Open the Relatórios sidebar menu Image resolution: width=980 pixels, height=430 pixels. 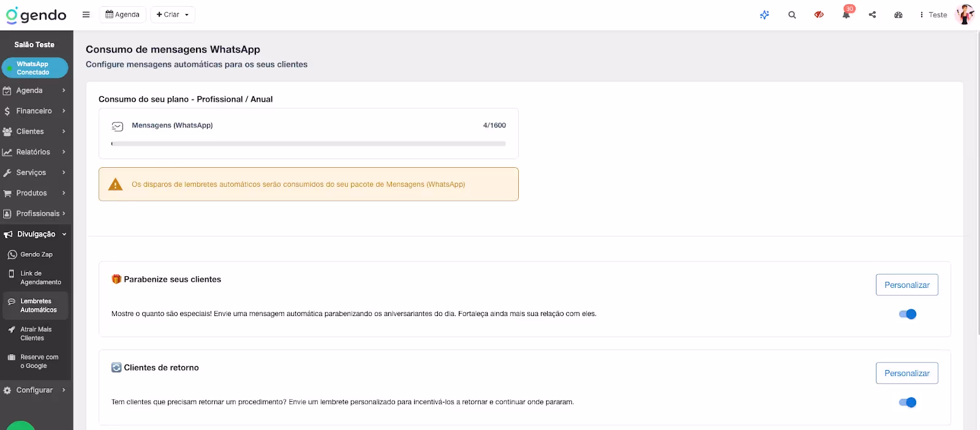[x=34, y=152]
